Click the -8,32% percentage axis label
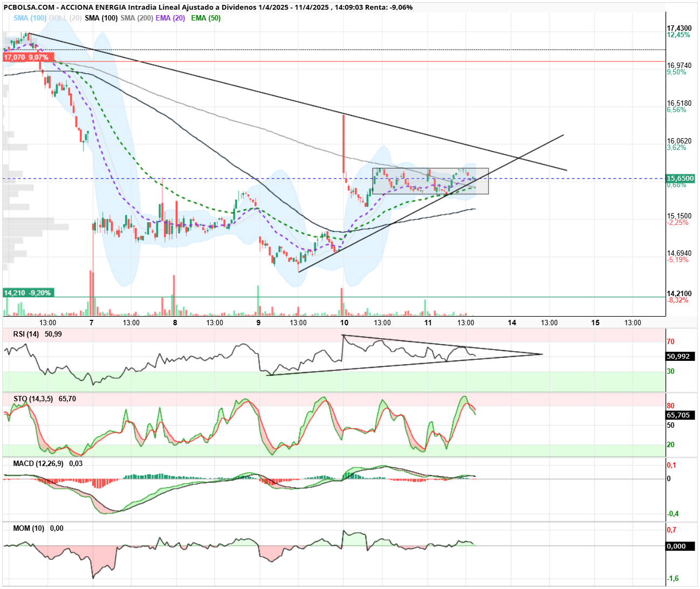This screenshot has height=589, width=700. (678, 300)
